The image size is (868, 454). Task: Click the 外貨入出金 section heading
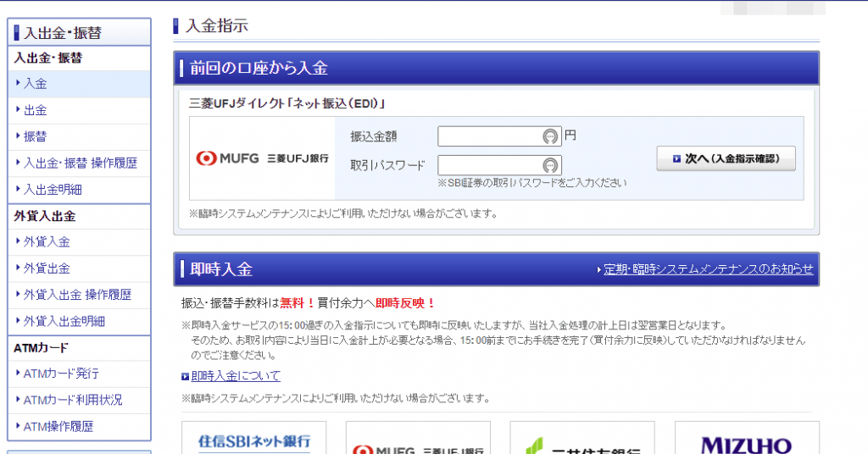click(x=44, y=216)
